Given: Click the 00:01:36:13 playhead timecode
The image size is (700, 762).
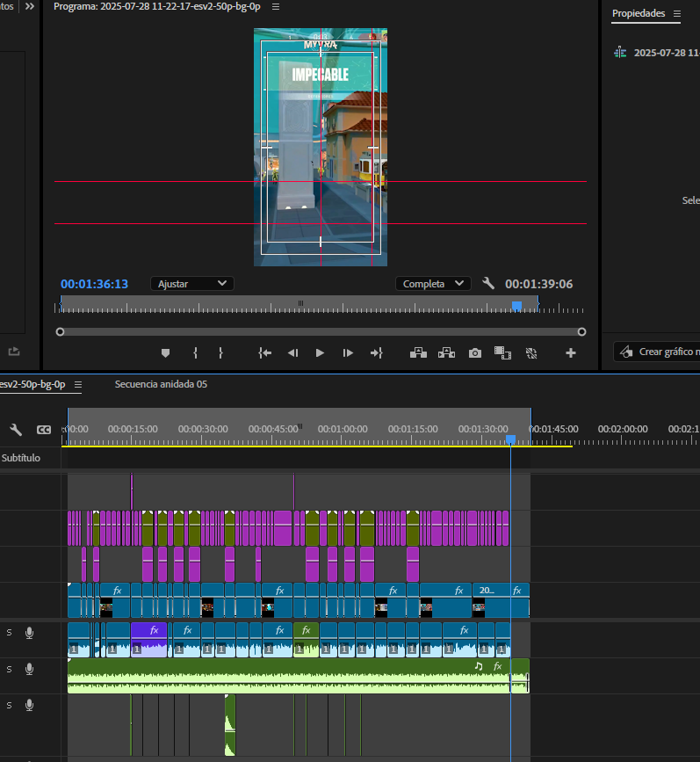Looking at the screenshot, I should [94, 284].
